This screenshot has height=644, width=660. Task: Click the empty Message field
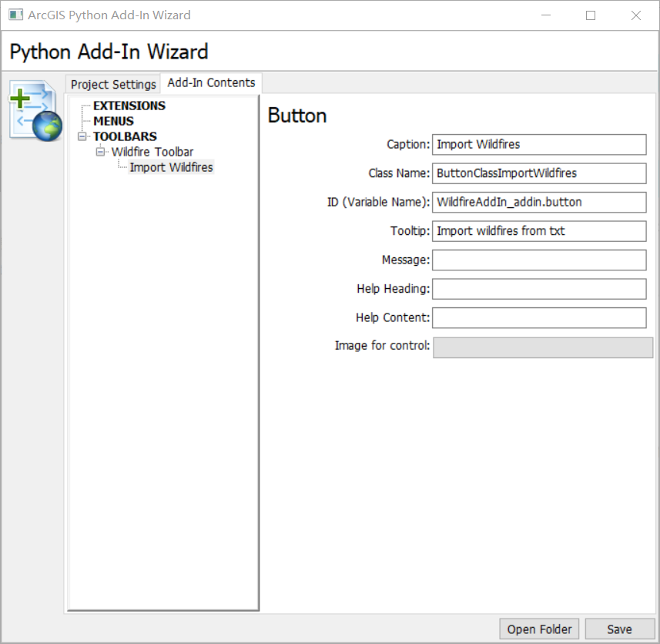pos(538,260)
